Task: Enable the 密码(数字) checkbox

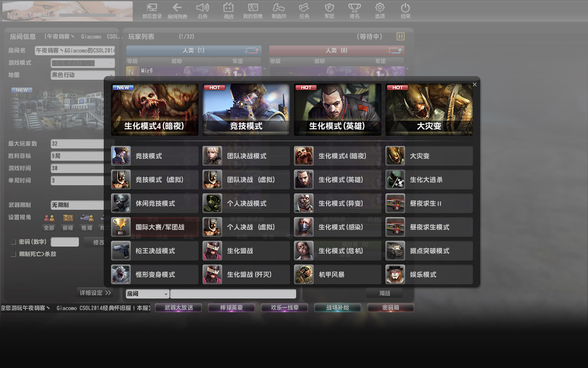Action: coord(13,242)
